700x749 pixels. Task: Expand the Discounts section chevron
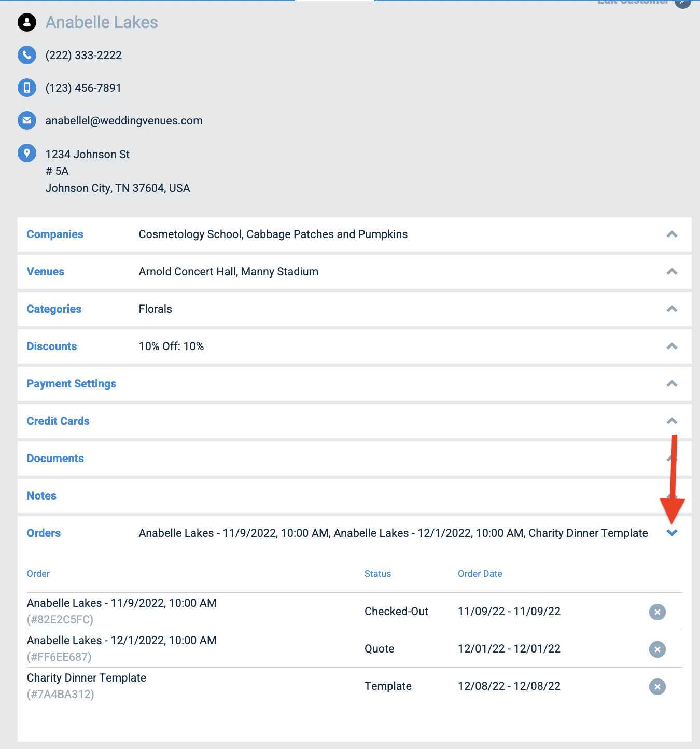click(x=672, y=346)
